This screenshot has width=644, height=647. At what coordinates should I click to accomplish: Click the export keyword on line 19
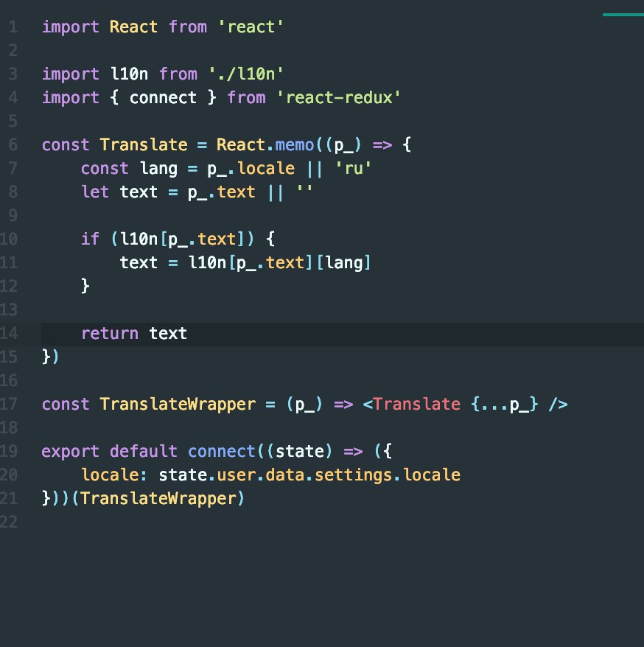pyautogui.click(x=71, y=452)
